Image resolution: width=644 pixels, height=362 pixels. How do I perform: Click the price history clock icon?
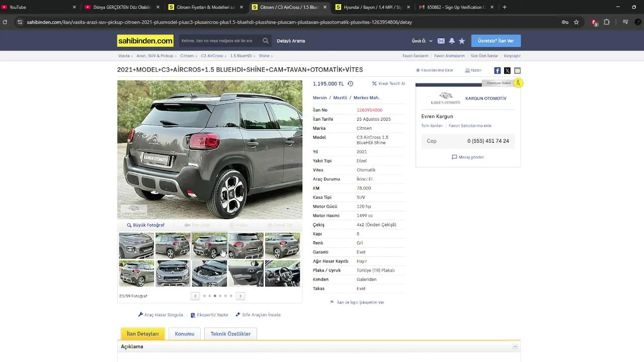[350, 84]
